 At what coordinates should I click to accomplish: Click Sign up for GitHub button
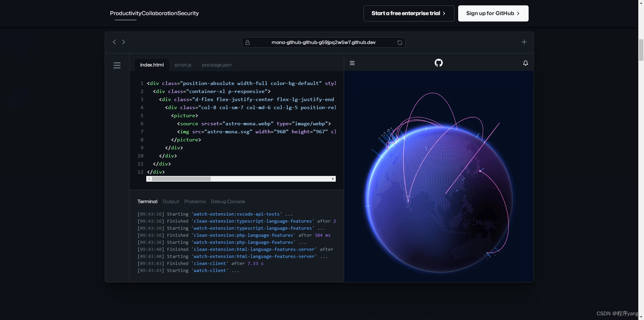coord(493,13)
